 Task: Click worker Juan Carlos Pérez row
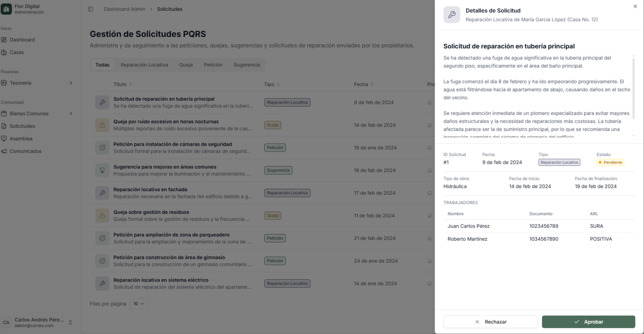click(539, 226)
